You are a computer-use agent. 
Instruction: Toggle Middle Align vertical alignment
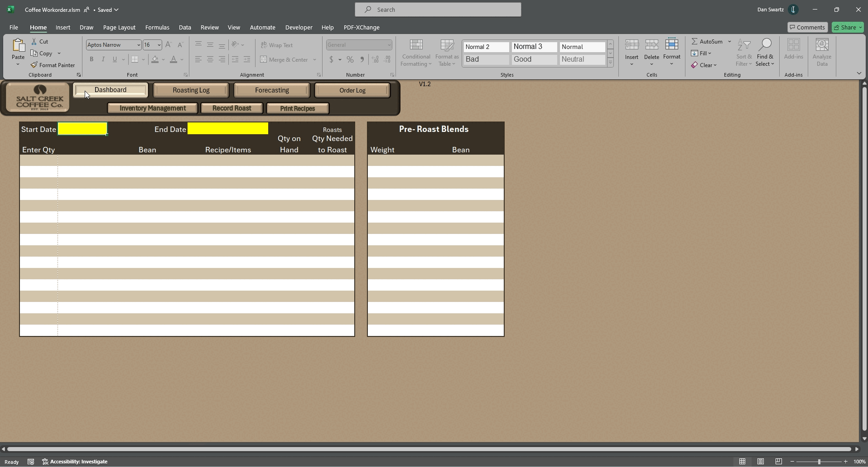(x=210, y=44)
